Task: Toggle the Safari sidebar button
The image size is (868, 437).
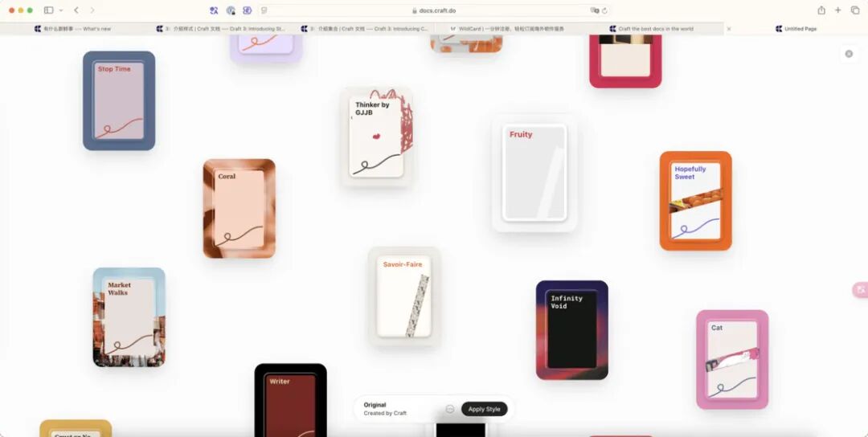Action: tap(49, 10)
